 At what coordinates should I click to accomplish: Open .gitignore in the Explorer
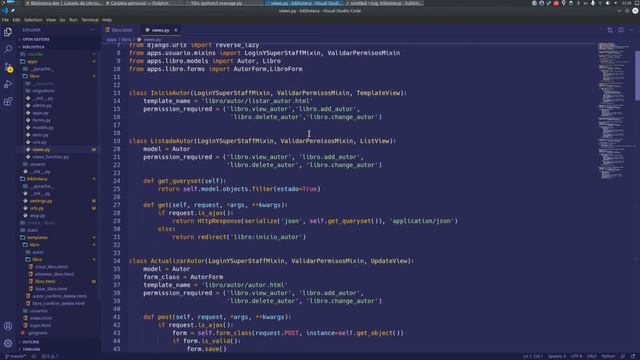pos(38,333)
